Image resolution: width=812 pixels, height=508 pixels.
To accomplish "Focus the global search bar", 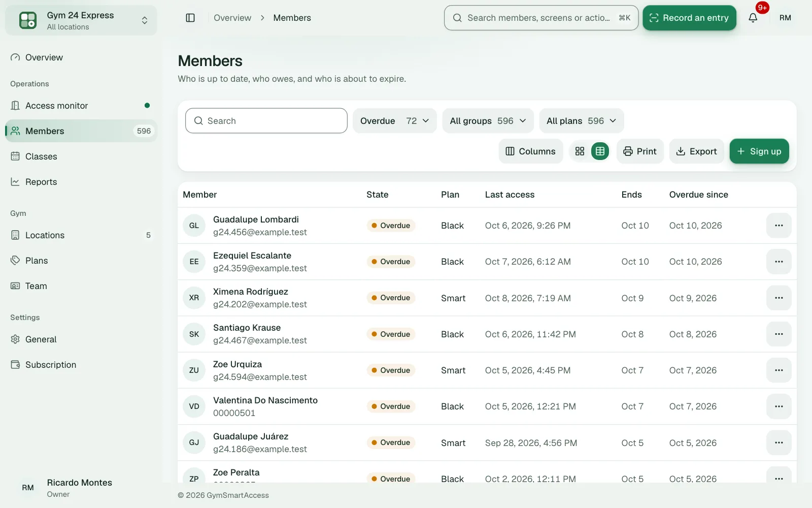I will point(541,18).
